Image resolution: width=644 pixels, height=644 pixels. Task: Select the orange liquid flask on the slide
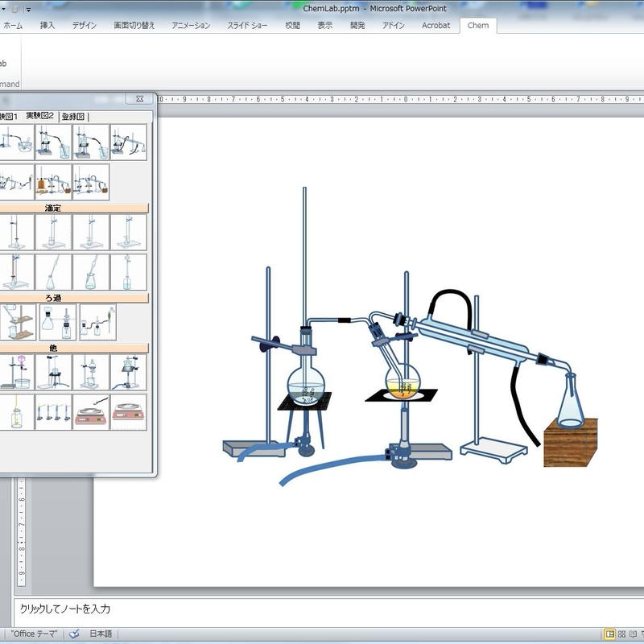(x=403, y=383)
